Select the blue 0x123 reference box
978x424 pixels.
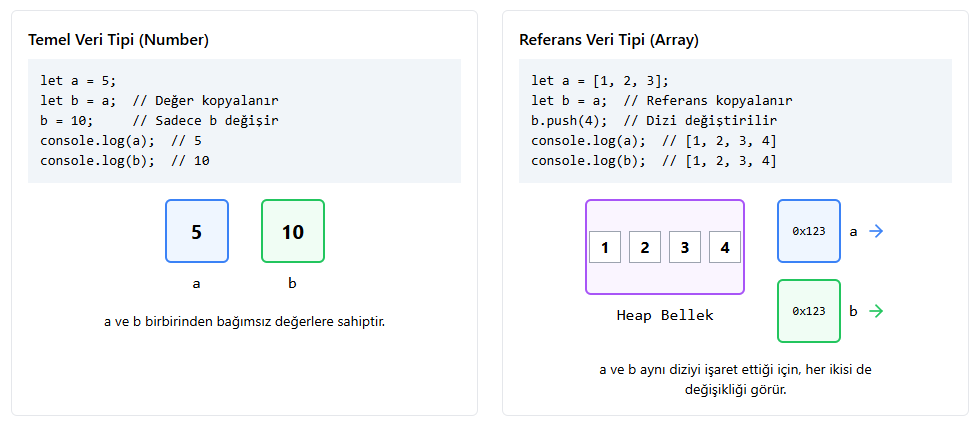[x=808, y=231]
